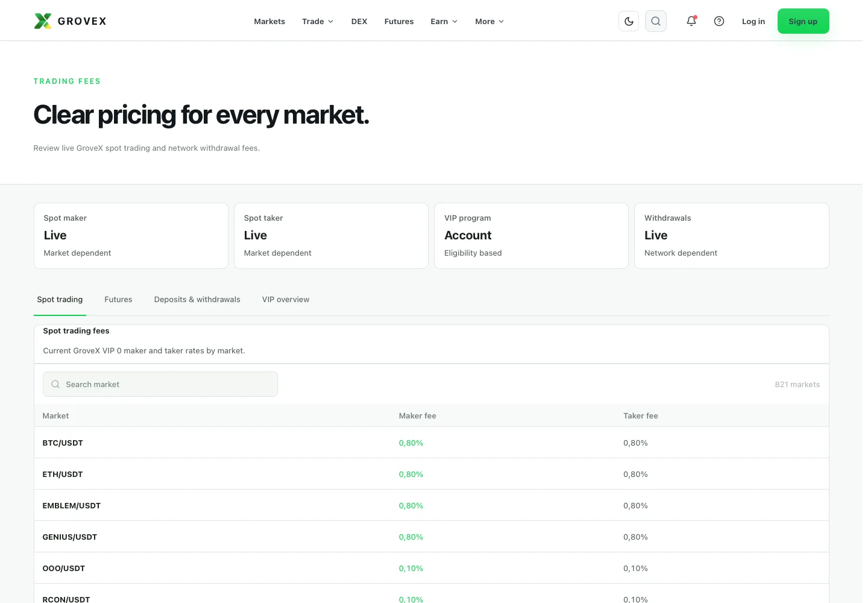The height and width of the screenshot is (603, 868).
Task: Select the EMBLEM/USDT market row
Action: point(432,505)
